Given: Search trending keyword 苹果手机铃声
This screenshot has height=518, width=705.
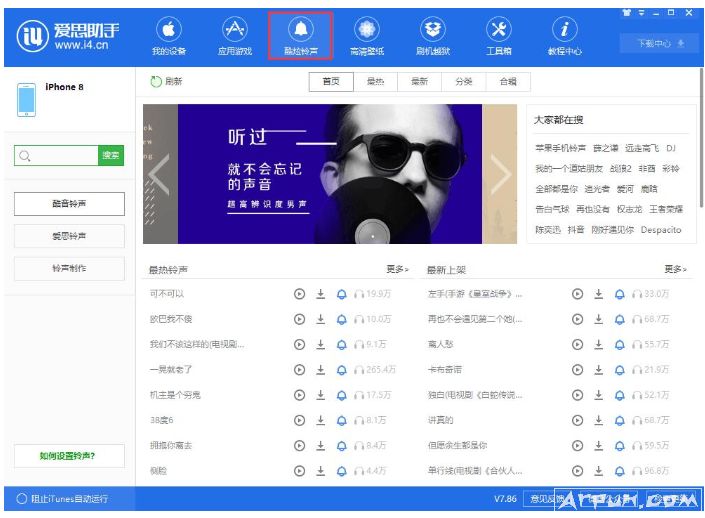Looking at the screenshot, I should click(560, 148).
